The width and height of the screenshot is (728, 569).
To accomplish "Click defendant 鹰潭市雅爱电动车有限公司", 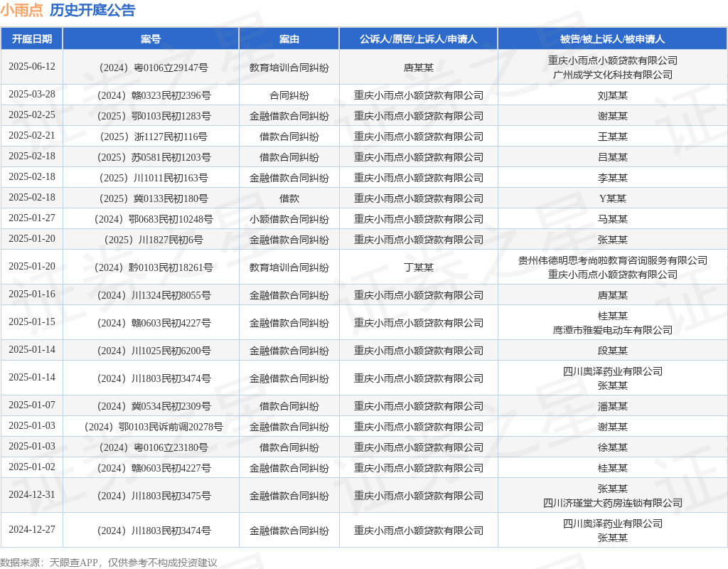I will (x=612, y=330).
